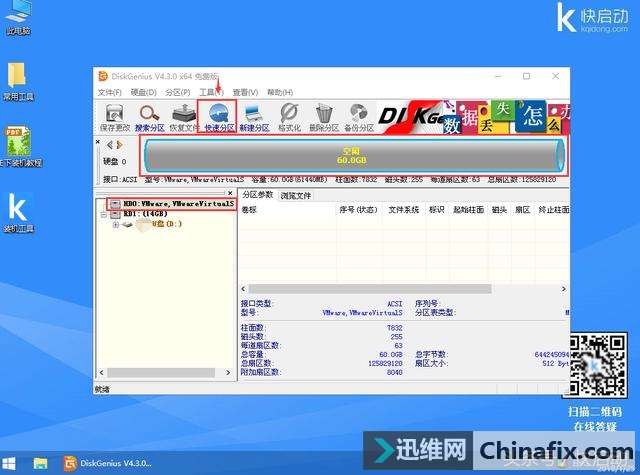
Task: Click the 扇区 column header
Action: pos(522,210)
